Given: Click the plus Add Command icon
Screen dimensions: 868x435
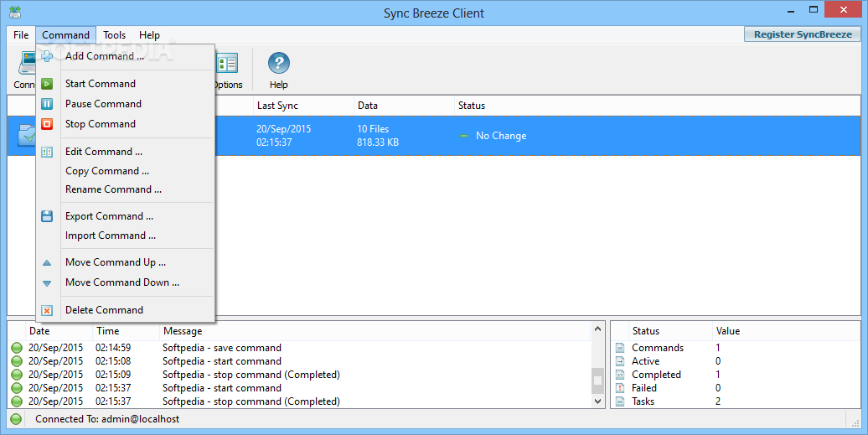Looking at the screenshot, I should 47,56.
